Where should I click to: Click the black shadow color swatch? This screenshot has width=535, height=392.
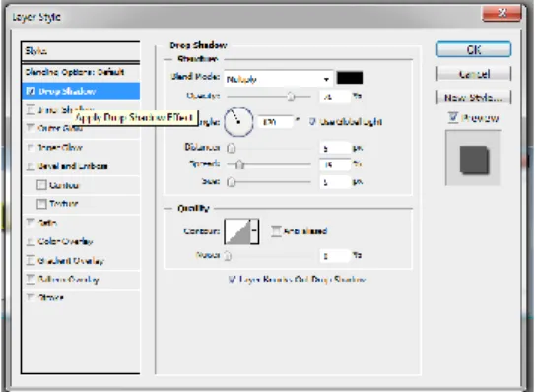[x=350, y=78]
